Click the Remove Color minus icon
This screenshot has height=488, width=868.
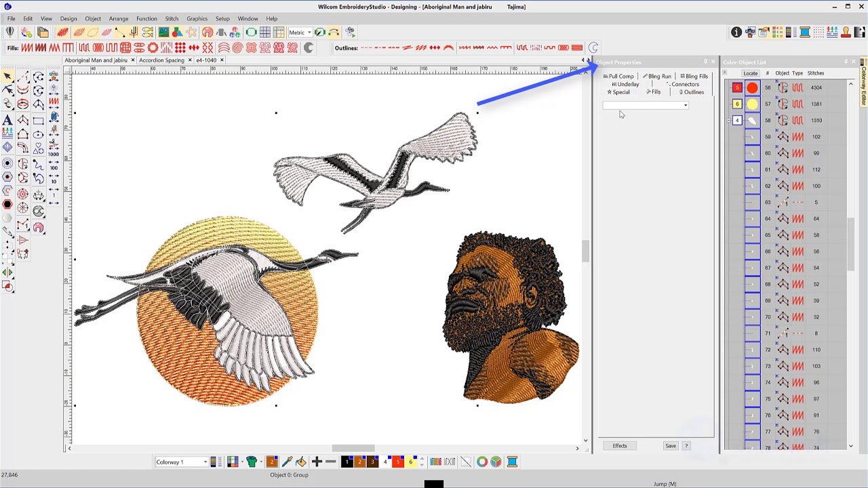tap(330, 462)
